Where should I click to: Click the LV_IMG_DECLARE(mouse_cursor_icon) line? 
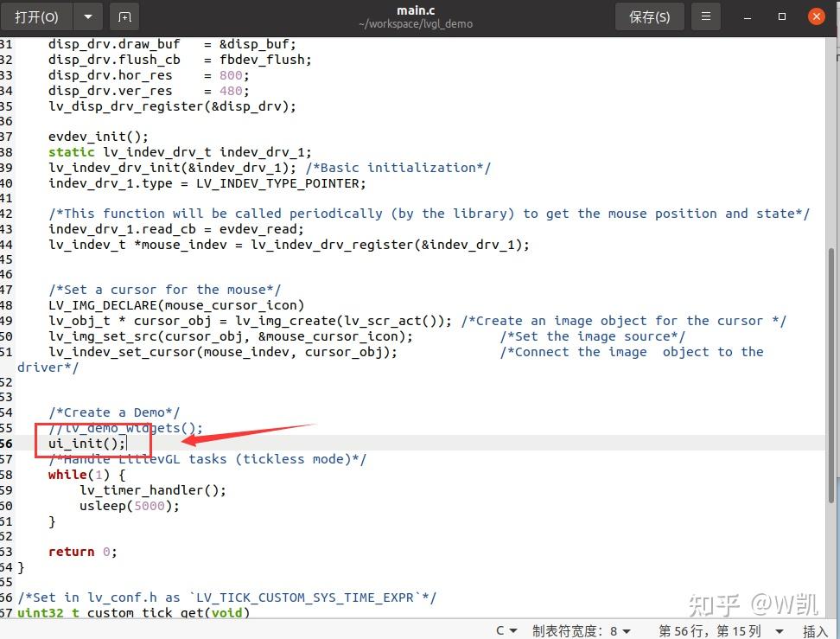176,305
